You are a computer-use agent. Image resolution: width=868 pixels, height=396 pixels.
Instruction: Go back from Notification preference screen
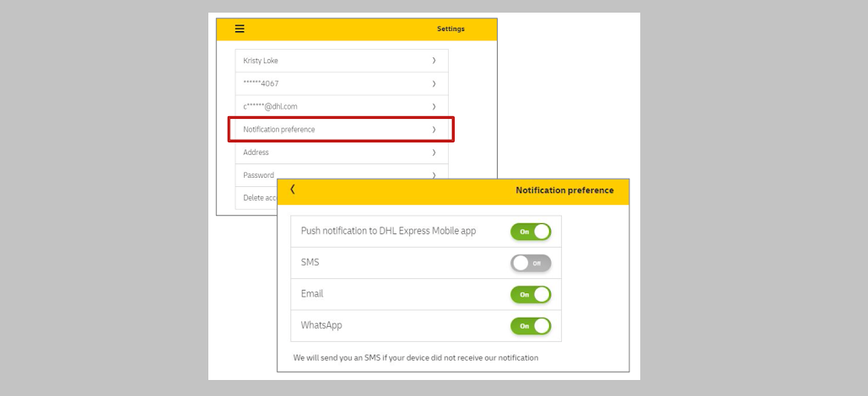(293, 189)
